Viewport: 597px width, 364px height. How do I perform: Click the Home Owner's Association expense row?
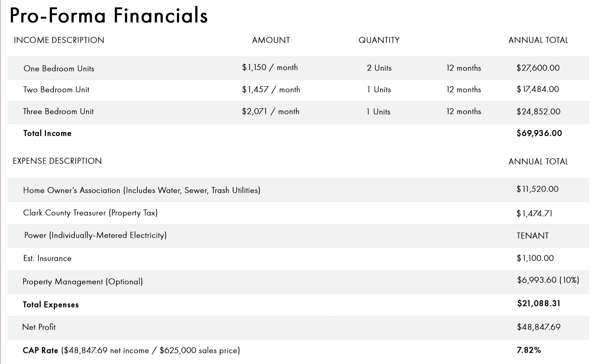click(141, 190)
